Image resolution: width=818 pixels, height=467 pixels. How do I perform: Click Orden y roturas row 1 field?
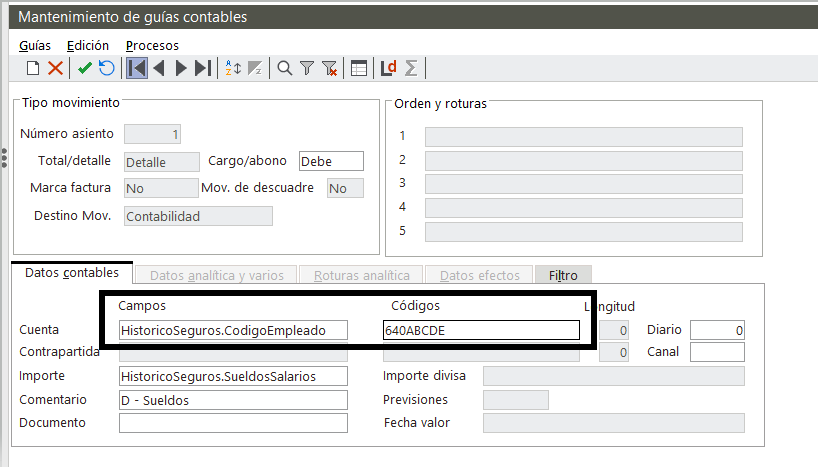(x=584, y=137)
